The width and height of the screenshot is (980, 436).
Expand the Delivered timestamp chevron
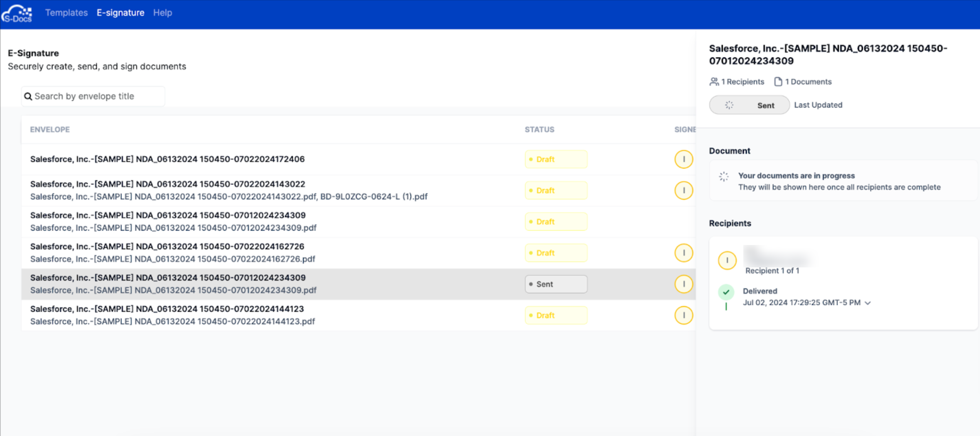pos(867,303)
